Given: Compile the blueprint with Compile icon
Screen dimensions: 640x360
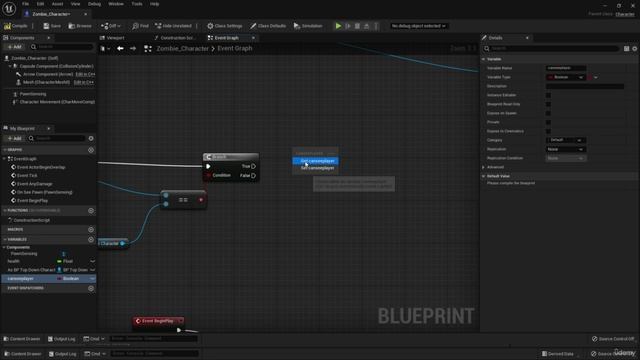Looking at the screenshot, I should [x=7, y=26].
